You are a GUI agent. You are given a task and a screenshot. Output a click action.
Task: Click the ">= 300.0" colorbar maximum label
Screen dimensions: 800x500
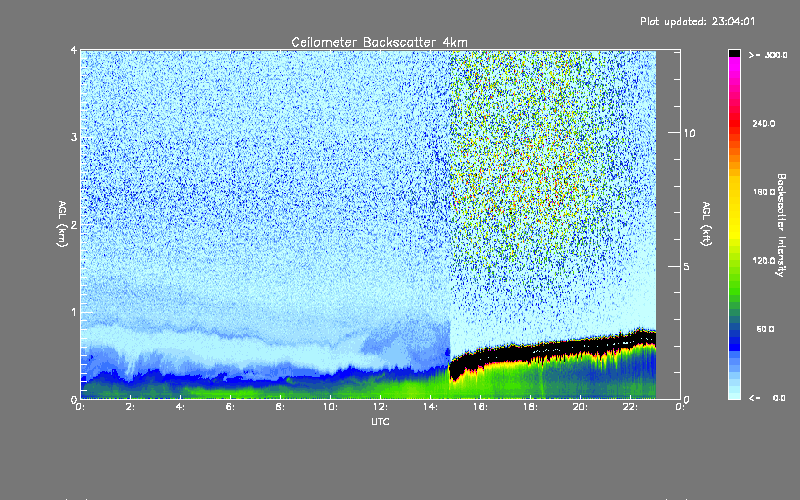tap(768, 55)
